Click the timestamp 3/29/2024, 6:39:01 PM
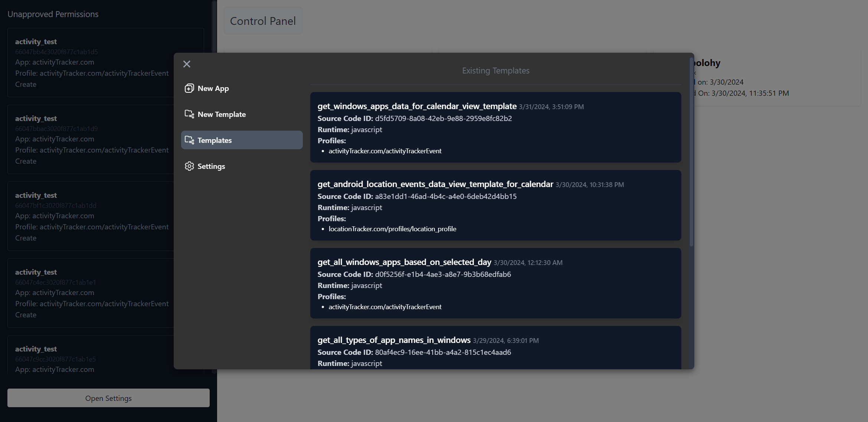This screenshot has width=868, height=422. (x=506, y=341)
